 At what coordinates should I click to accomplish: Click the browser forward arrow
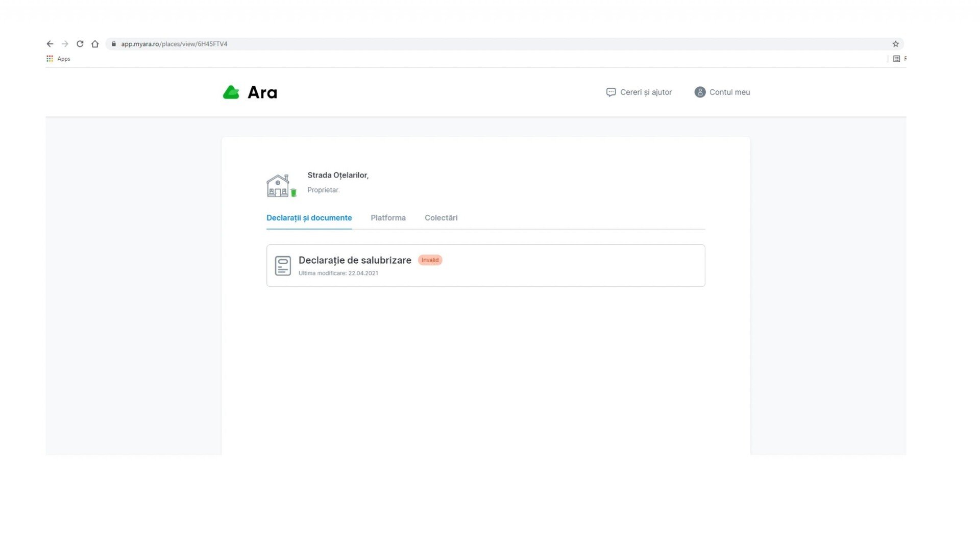coord(65,44)
